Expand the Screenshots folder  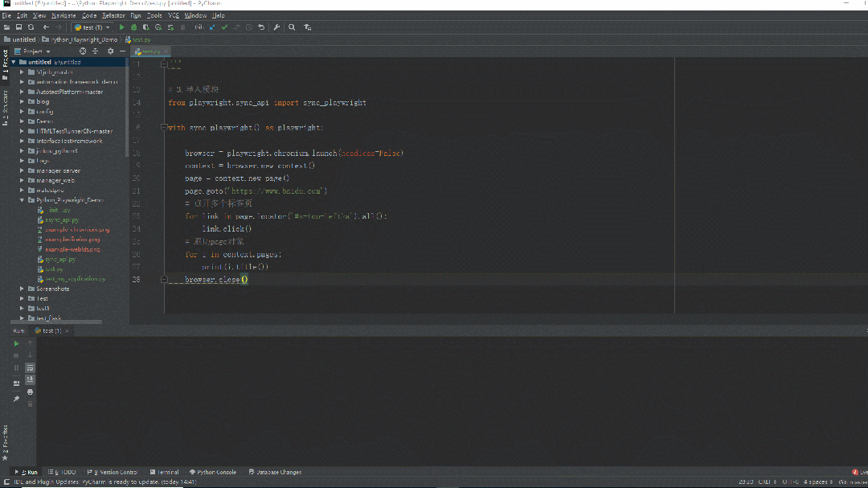pyautogui.click(x=23, y=289)
